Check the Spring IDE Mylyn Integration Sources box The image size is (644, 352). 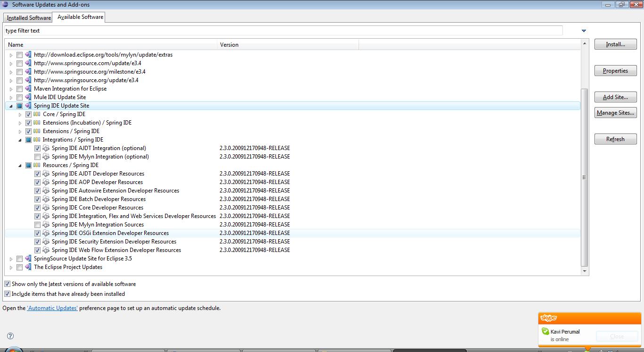click(37, 225)
